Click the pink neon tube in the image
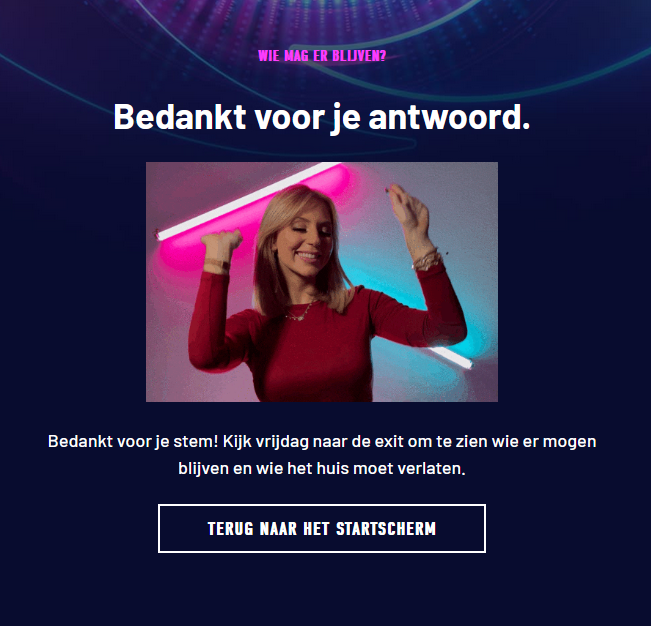The image size is (651, 626). [247, 201]
